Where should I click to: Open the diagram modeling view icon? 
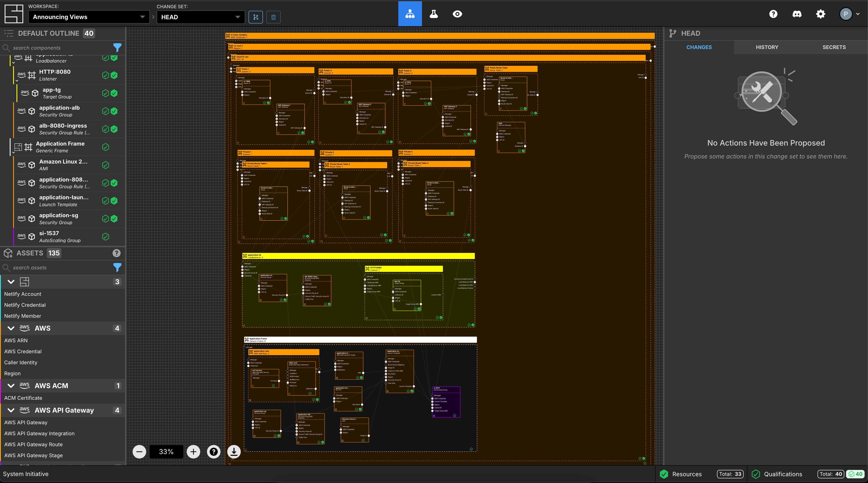(410, 14)
